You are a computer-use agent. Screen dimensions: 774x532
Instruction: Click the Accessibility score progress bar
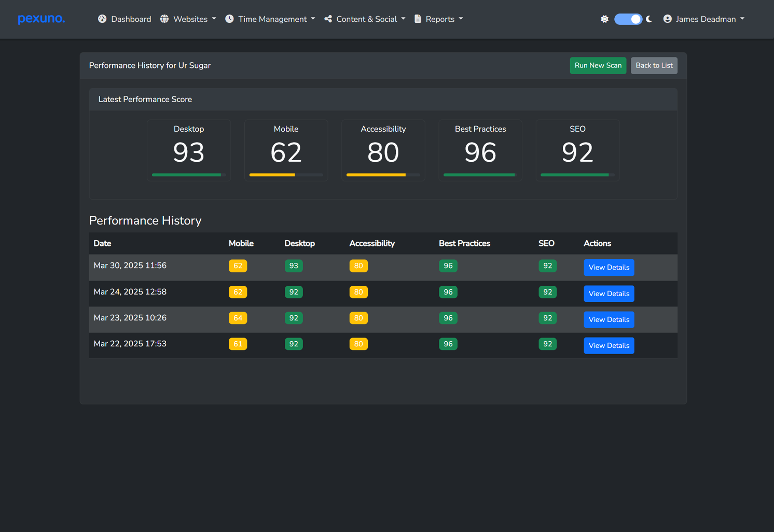tap(383, 175)
